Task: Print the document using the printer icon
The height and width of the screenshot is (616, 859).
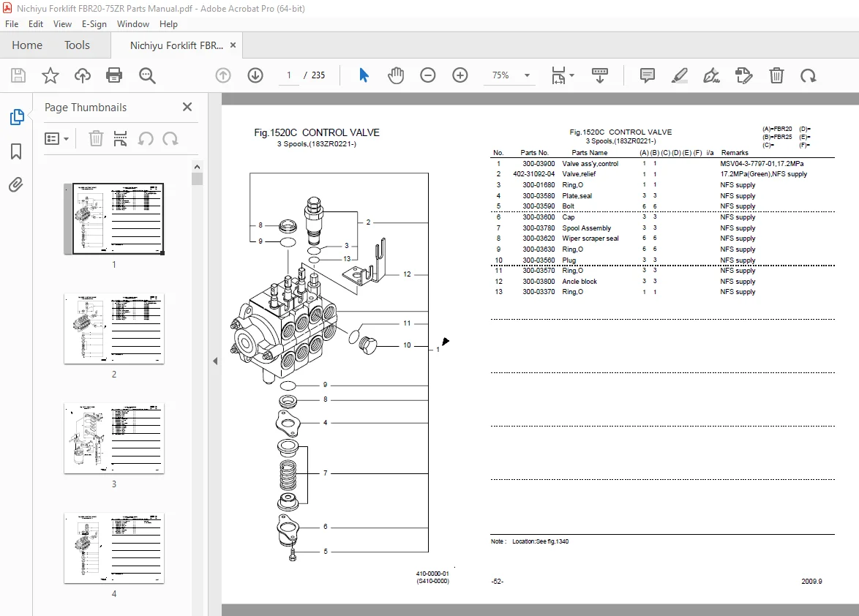Action: point(114,75)
